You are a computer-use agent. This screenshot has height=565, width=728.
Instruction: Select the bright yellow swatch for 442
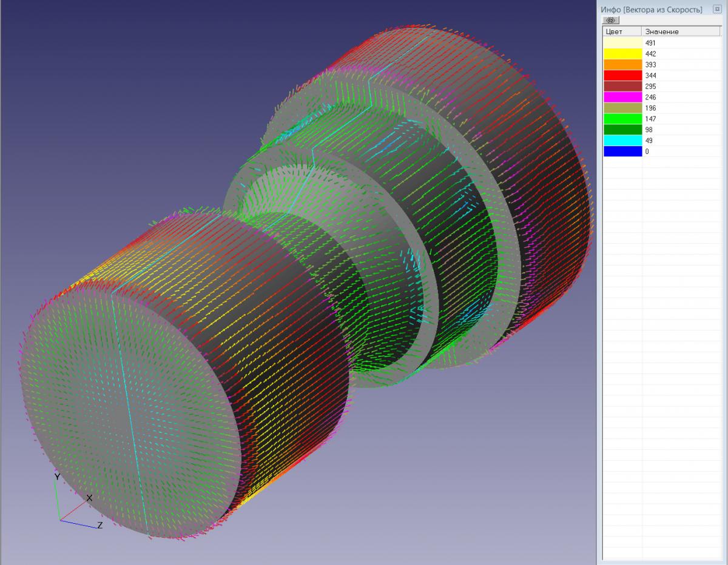tap(622, 54)
